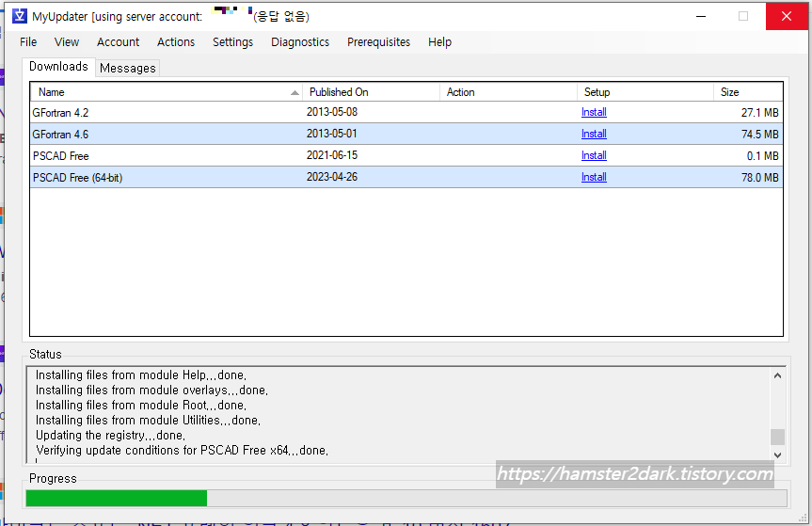Click the Published On column header
This screenshot has width=812, height=526.
coord(372,92)
